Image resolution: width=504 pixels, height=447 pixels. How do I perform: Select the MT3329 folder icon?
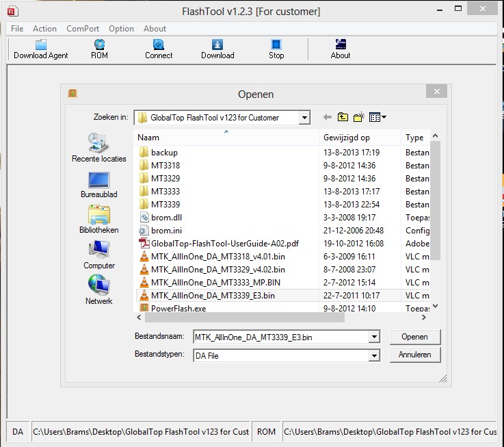[x=144, y=178]
